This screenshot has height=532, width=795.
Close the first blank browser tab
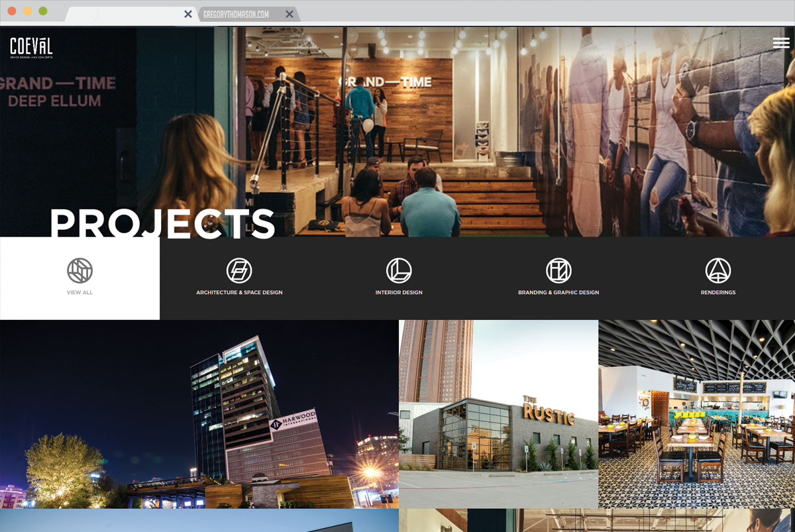tap(188, 14)
